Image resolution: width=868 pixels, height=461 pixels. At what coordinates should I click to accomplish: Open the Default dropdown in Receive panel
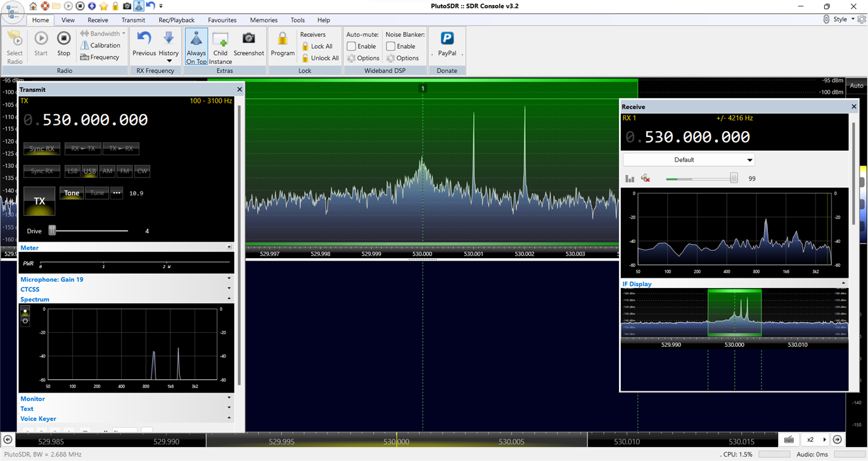point(689,160)
